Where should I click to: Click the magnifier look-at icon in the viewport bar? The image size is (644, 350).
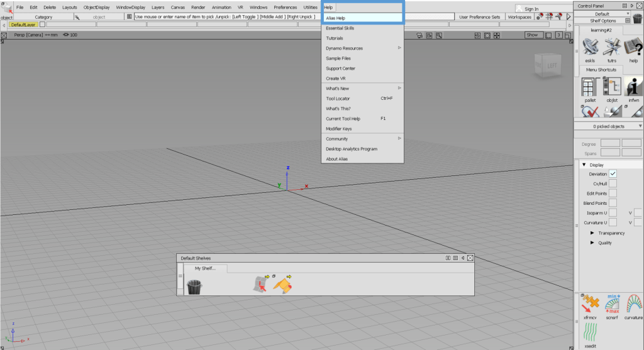439,35
